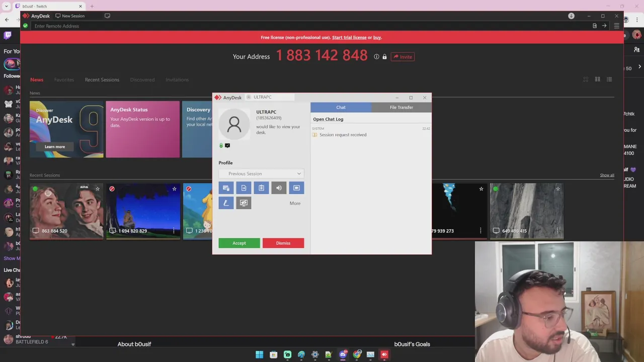Favorite session 1 694 820 829 star
Image resolution: width=644 pixels, height=362 pixels.
[174, 189]
